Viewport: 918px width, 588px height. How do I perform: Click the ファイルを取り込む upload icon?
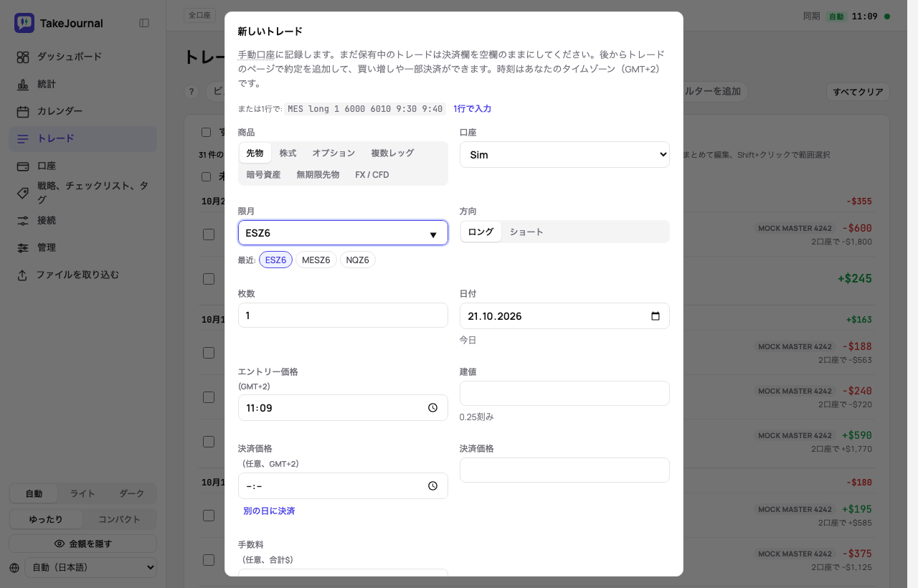(23, 275)
